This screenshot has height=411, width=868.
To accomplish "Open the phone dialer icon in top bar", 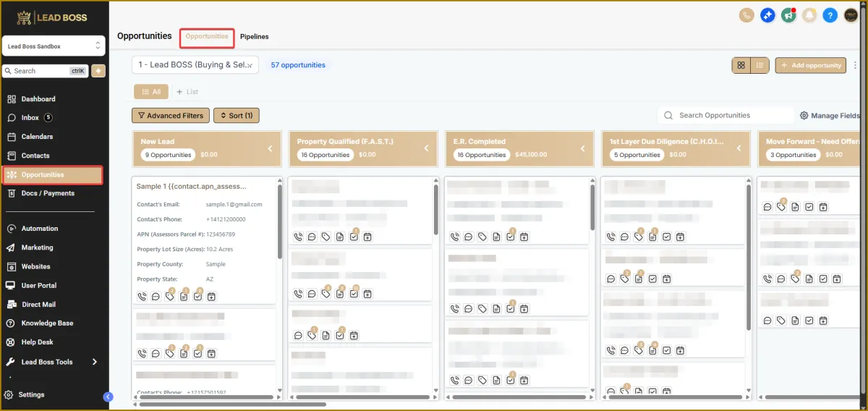I will (746, 14).
